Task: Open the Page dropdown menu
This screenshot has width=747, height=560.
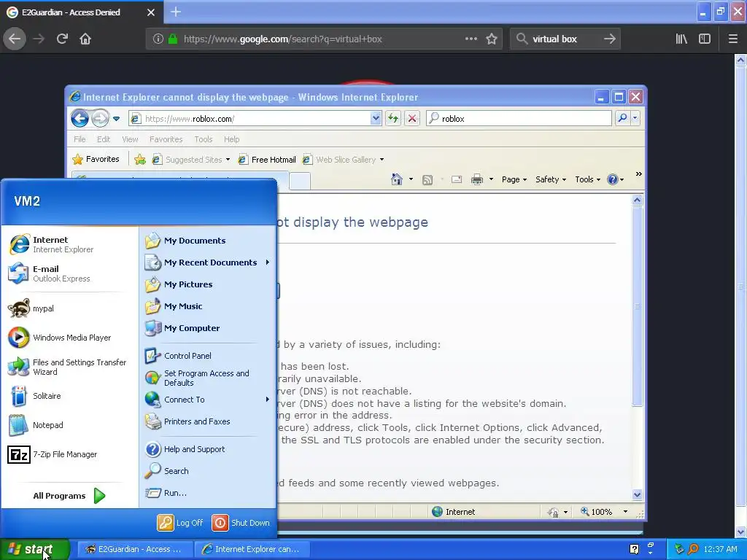Action: (x=514, y=179)
